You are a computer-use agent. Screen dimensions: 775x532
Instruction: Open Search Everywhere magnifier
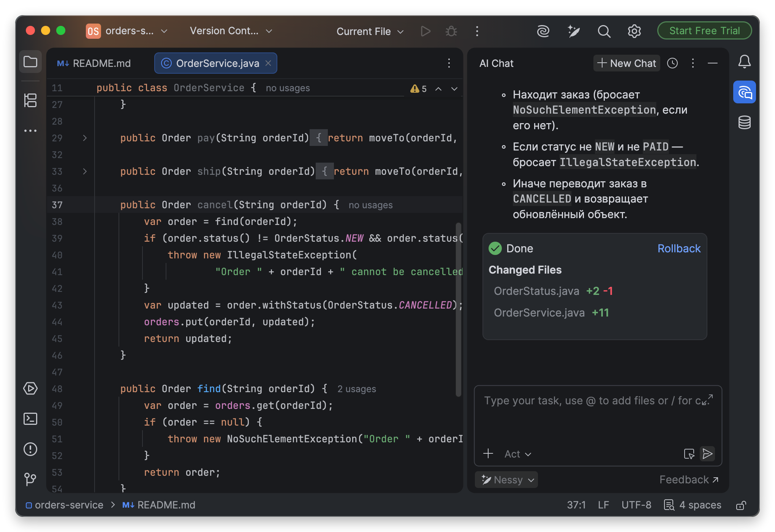604,31
